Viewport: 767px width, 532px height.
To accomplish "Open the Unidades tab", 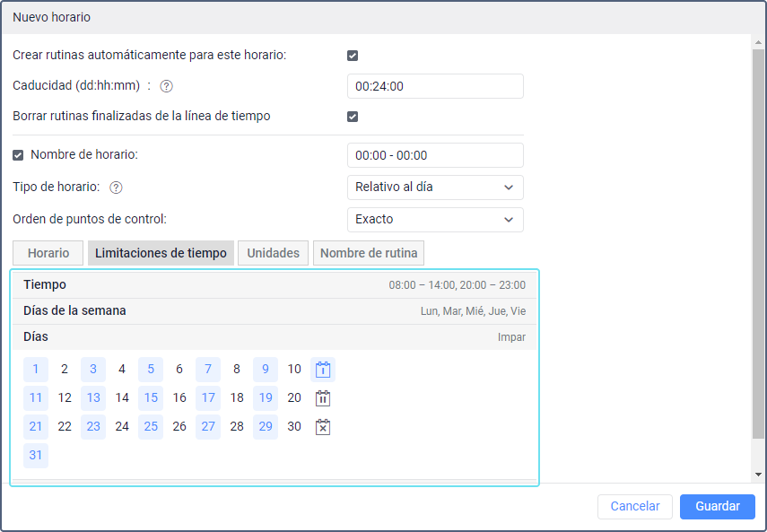I will [x=273, y=253].
